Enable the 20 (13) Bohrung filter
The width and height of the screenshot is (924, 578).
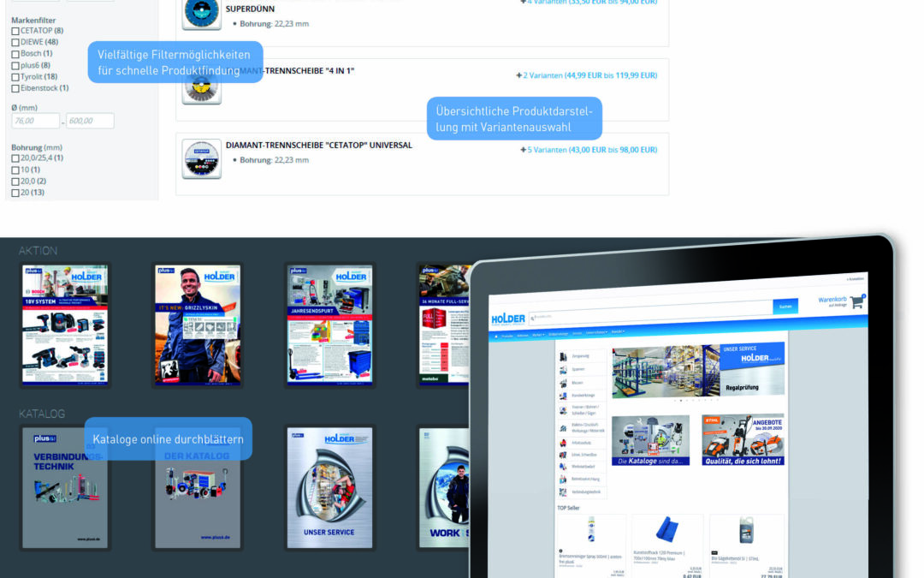(x=15, y=193)
